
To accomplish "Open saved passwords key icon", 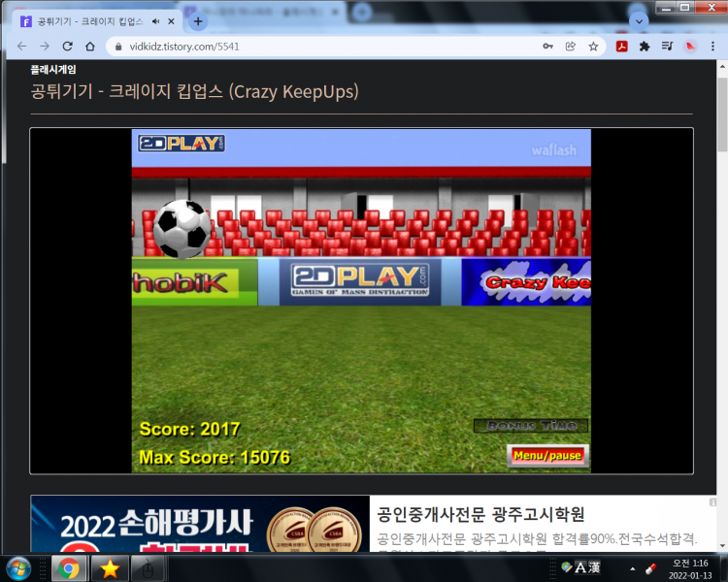I will (547, 47).
